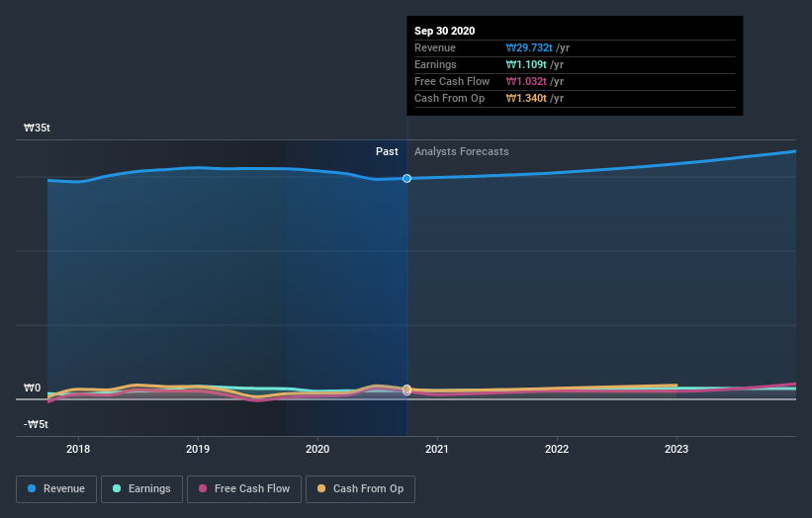Click the Revenue row label in tooltip

435,47
